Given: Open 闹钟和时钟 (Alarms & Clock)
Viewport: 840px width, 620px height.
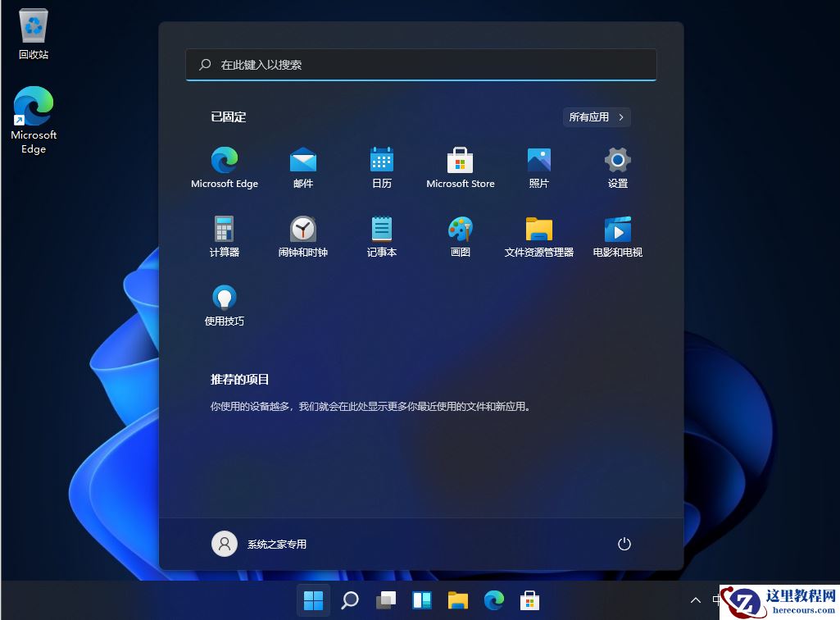Looking at the screenshot, I should tap(302, 236).
